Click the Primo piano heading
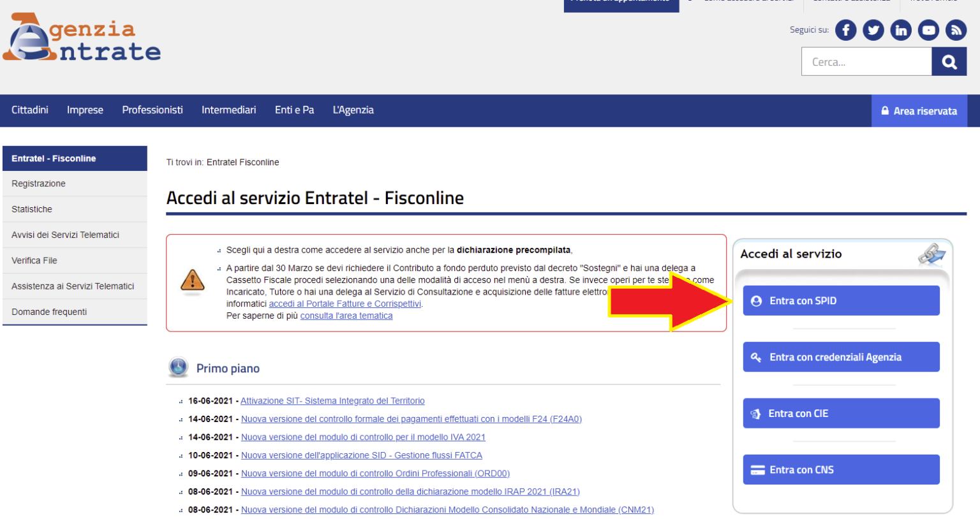This screenshot has height=519, width=980. pos(228,369)
